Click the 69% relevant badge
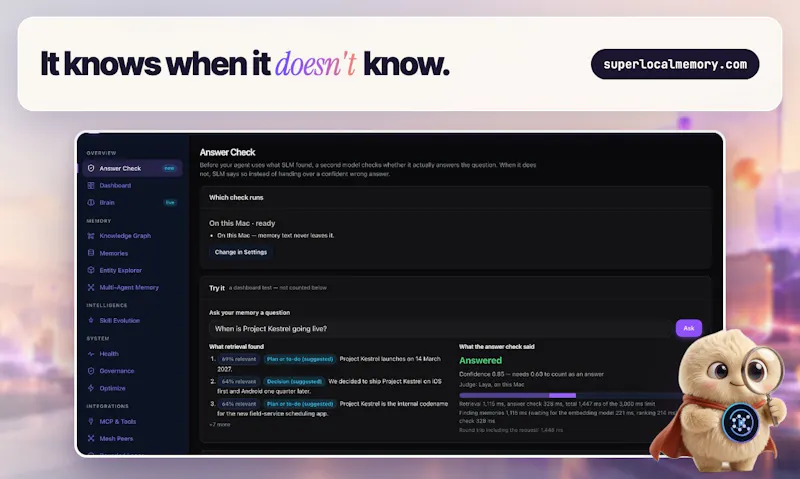This screenshot has width=800, height=479. pos(239,359)
